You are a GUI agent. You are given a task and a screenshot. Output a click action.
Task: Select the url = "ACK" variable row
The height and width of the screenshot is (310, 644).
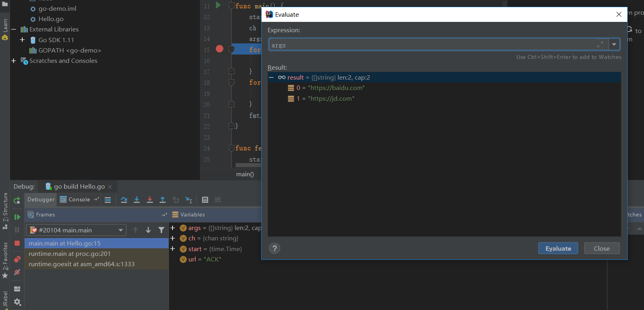tap(205, 259)
